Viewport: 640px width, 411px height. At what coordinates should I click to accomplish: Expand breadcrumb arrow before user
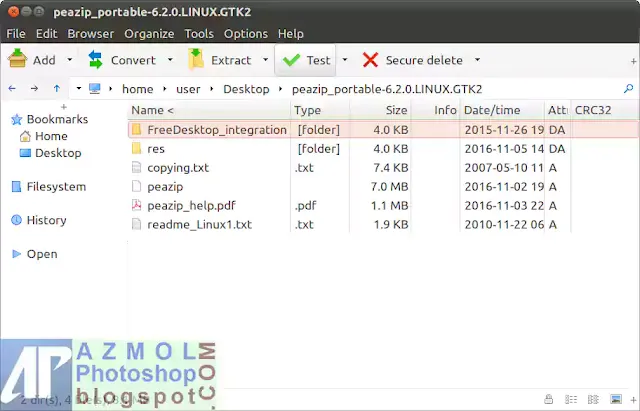165,89
